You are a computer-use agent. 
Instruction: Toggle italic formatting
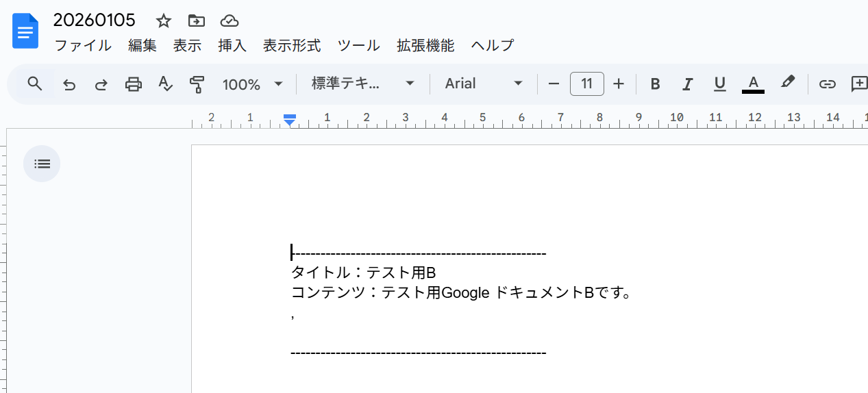click(687, 84)
